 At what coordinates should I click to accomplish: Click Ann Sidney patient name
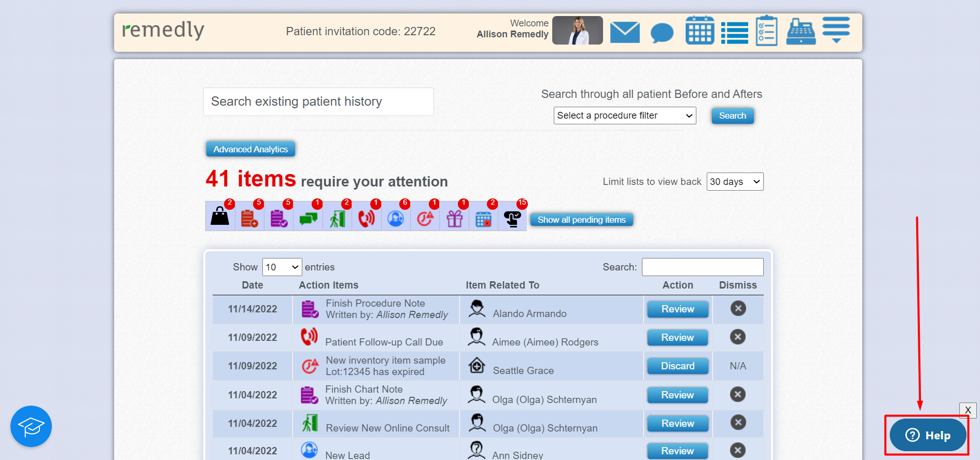[517, 455]
